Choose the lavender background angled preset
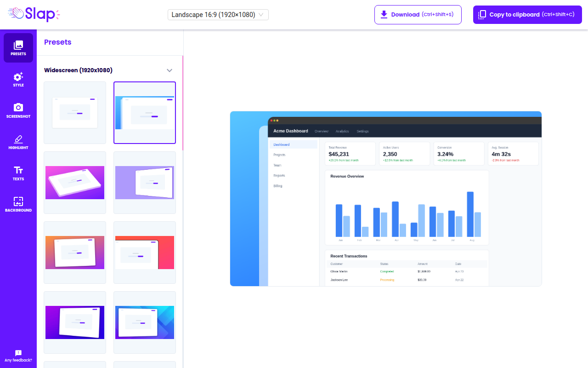This screenshot has width=588, height=368. [x=145, y=183]
